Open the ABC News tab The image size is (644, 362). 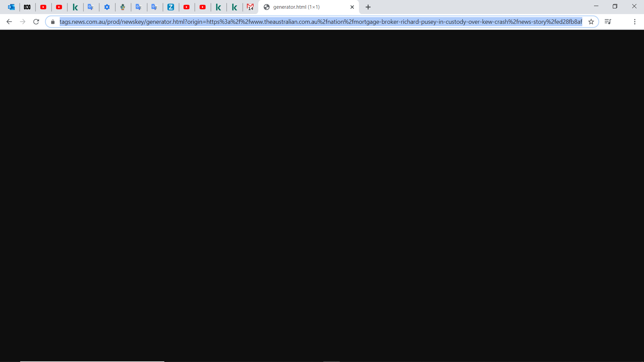click(27, 7)
